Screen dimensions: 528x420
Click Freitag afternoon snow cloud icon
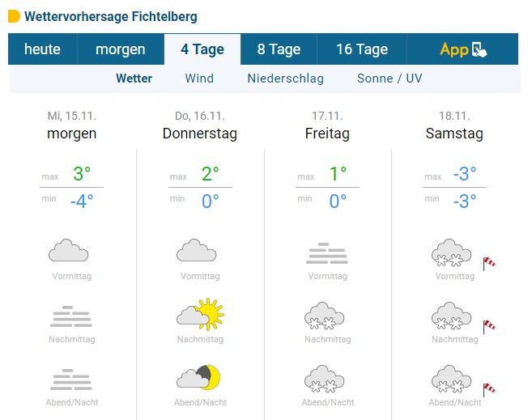(x=324, y=316)
